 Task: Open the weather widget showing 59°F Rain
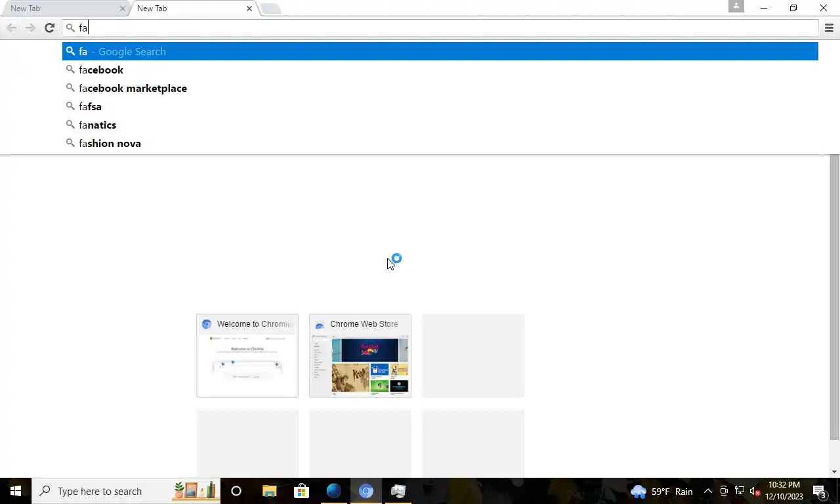661,491
